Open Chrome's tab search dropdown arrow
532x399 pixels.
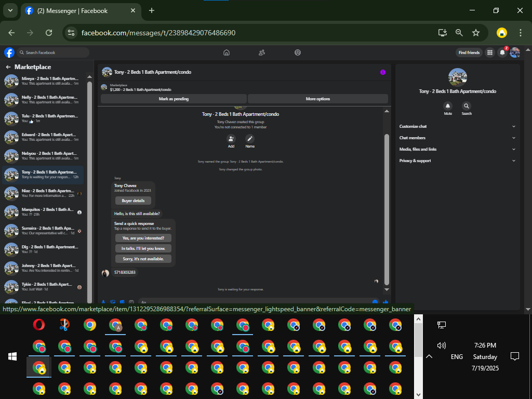click(10, 10)
